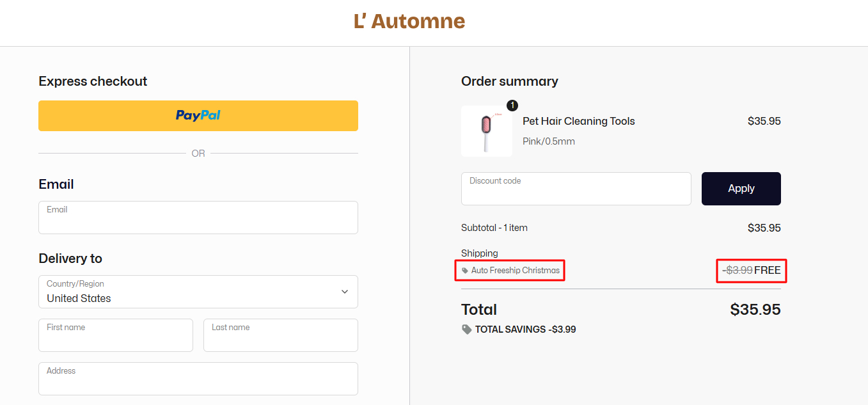Pay with the PayPal express button
The height and width of the screenshot is (405, 868).
[198, 116]
